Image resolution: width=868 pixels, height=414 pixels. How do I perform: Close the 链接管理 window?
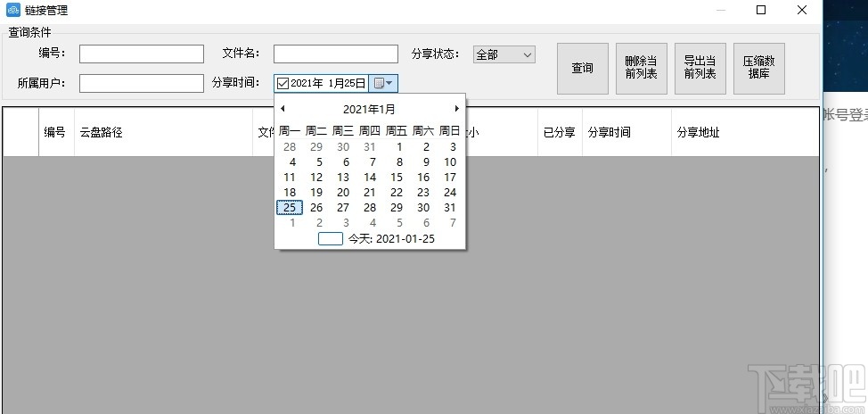801,10
